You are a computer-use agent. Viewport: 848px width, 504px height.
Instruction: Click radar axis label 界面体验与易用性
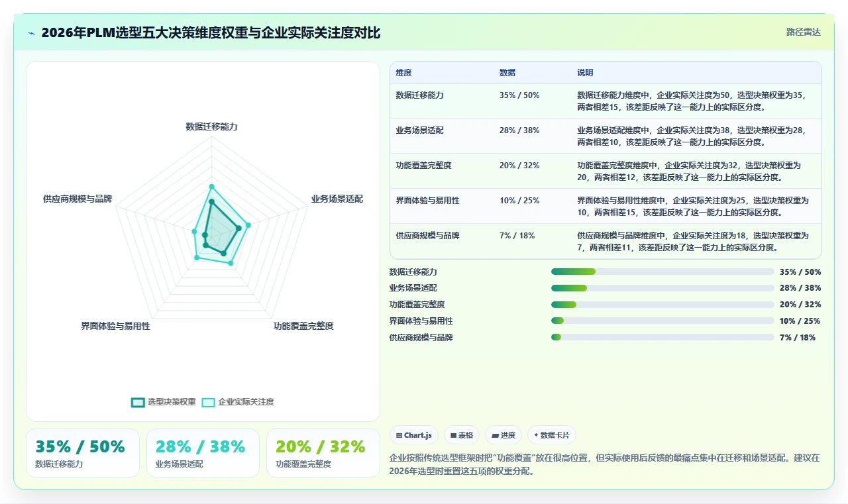116,326
